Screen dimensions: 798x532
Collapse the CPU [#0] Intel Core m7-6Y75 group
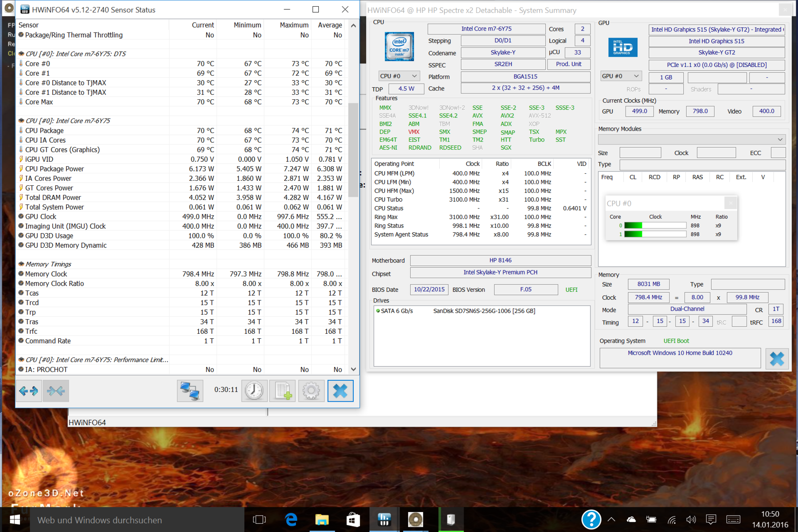pyautogui.click(x=21, y=121)
